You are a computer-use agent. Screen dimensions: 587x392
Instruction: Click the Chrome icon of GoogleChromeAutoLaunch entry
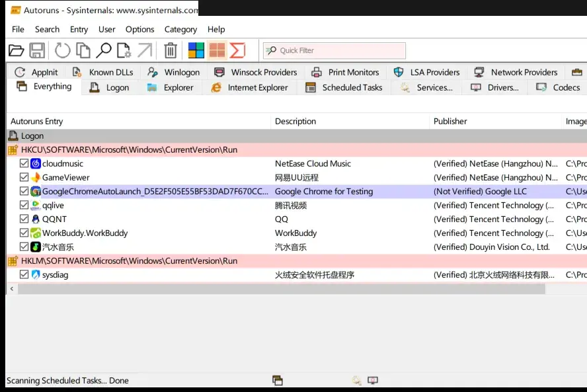(36, 191)
